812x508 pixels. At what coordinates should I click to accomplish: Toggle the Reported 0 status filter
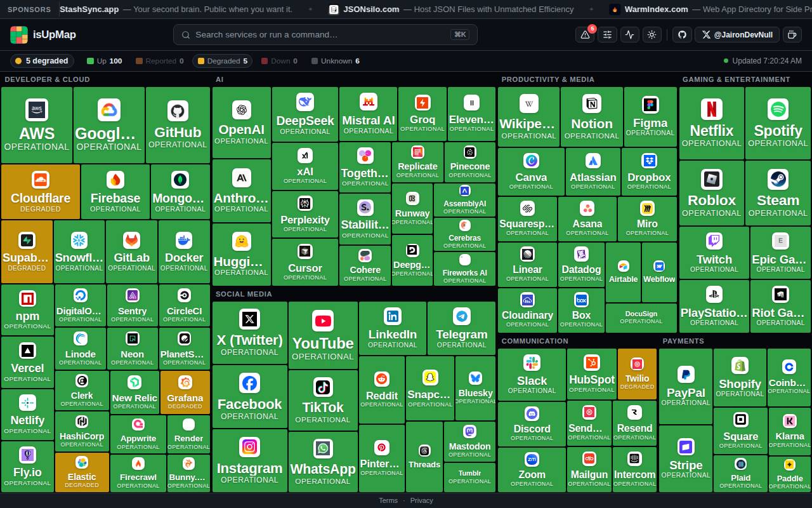tap(159, 61)
